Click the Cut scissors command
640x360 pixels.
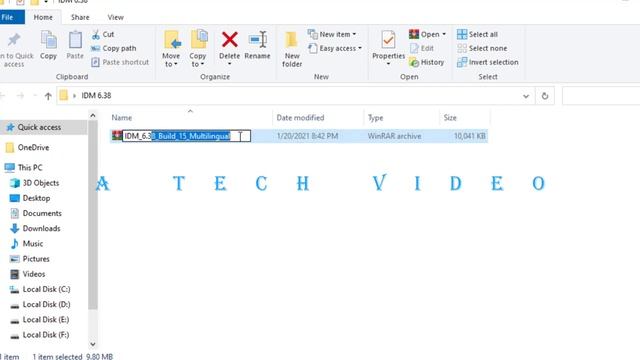103,35
